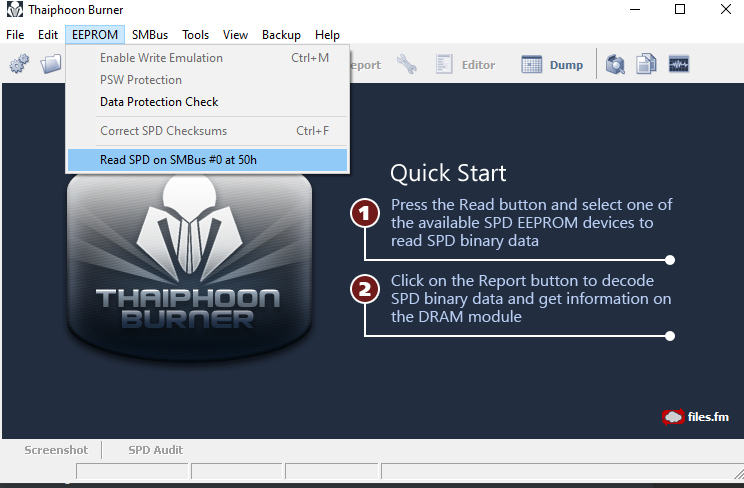Click the Screenshot button in bottom bar
The width and height of the screenshot is (744, 488).
point(56,450)
